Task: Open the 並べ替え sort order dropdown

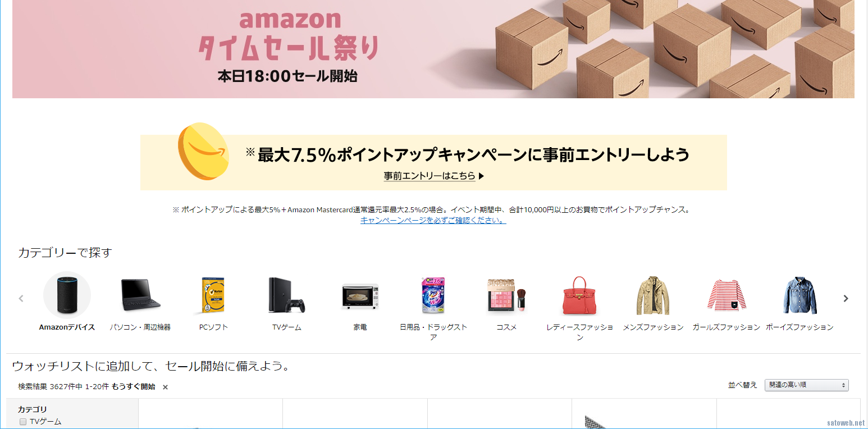Action: [807, 385]
